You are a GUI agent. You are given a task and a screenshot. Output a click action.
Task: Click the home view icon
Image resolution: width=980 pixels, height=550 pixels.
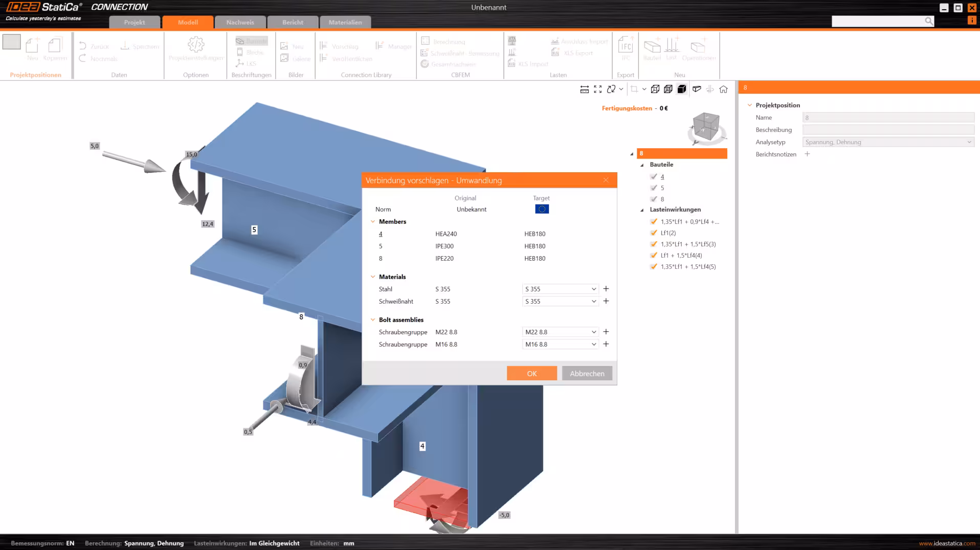pyautogui.click(x=723, y=89)
